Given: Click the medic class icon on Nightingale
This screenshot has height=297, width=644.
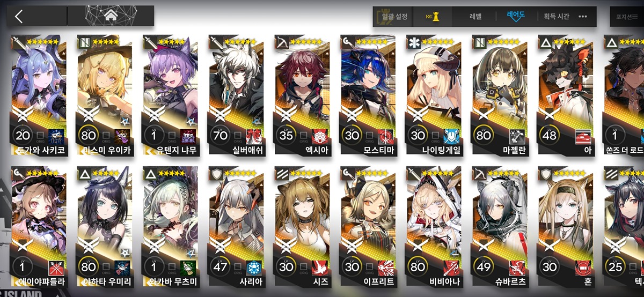Looking at the screenshot, I should pyautogui.click(x=414, y=42).
